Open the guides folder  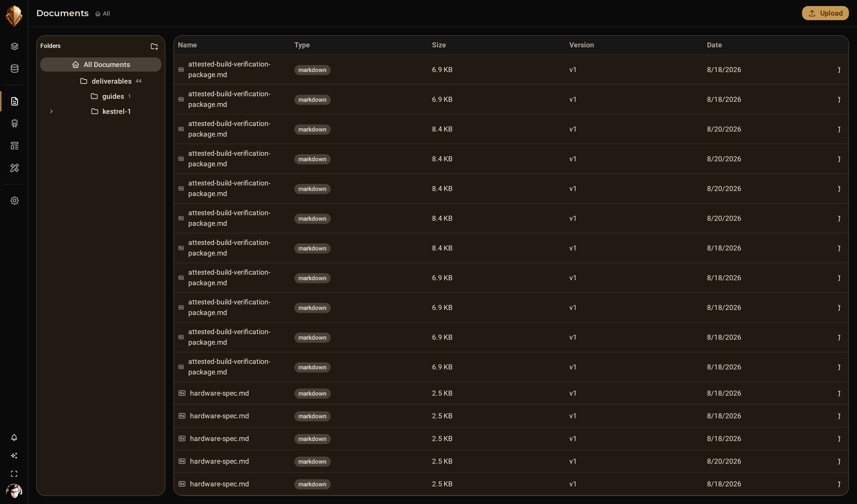coord(111,96)
